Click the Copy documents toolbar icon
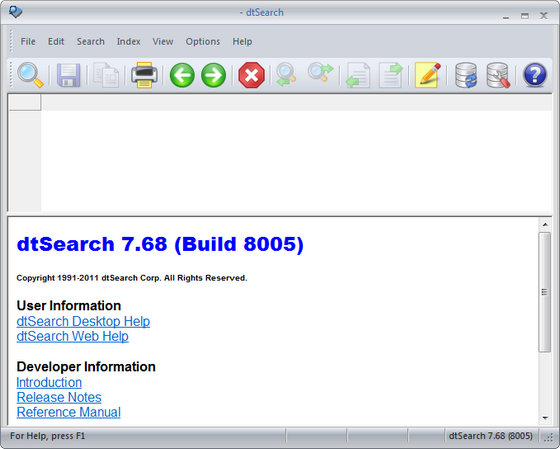This screenshot has width=560, height=449. [x=106, y=75]
